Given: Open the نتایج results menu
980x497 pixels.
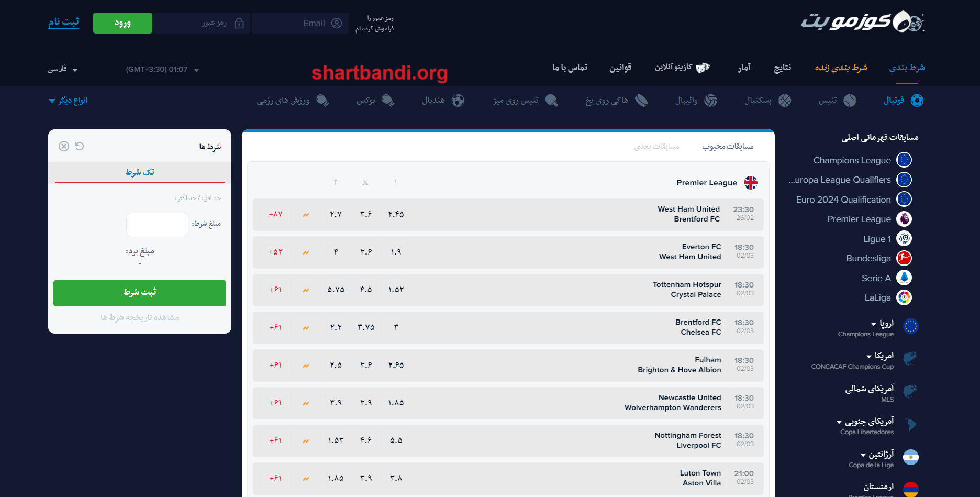Looking at the screenshot, I should (x=783, y=68).
